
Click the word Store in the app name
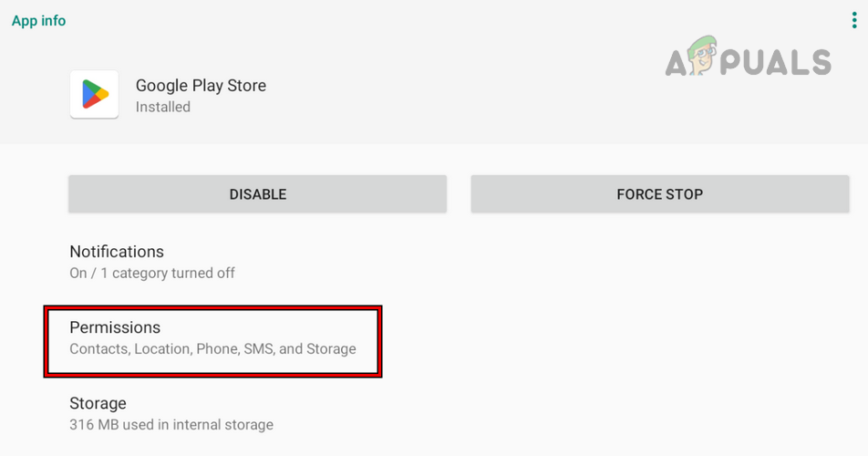click(246, 86)
